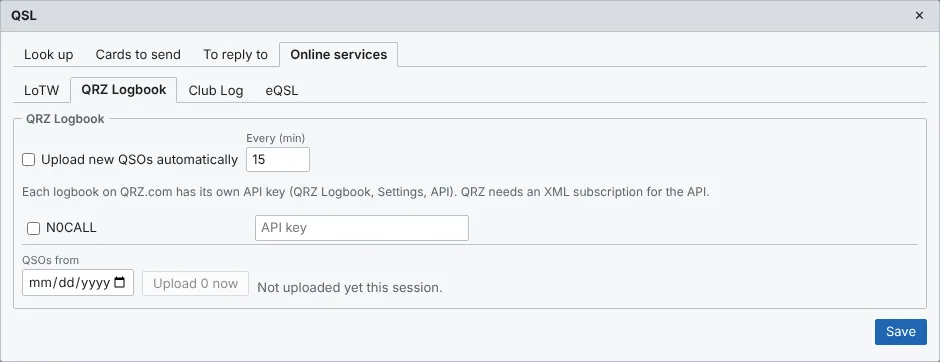This screenshot has height=362, width=940.
Task: Open the Club Log sub-tab
Action: pyautogui.click(x=216, y=90)
